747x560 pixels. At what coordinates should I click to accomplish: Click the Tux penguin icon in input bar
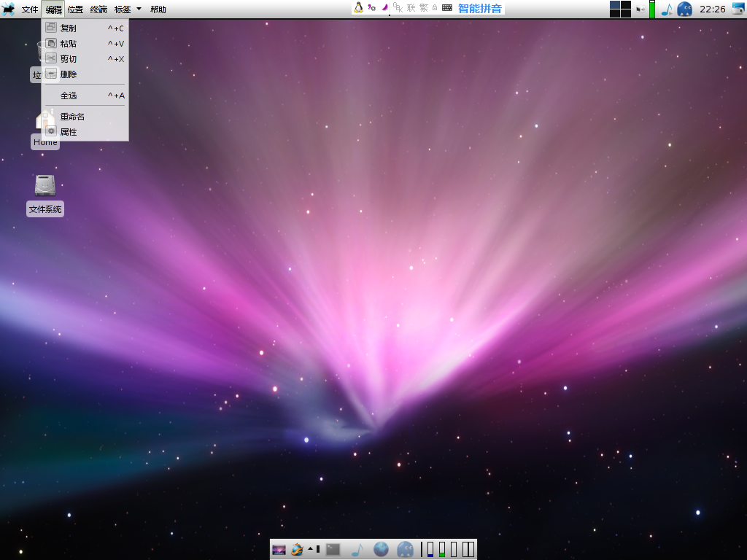click(358, 7)
